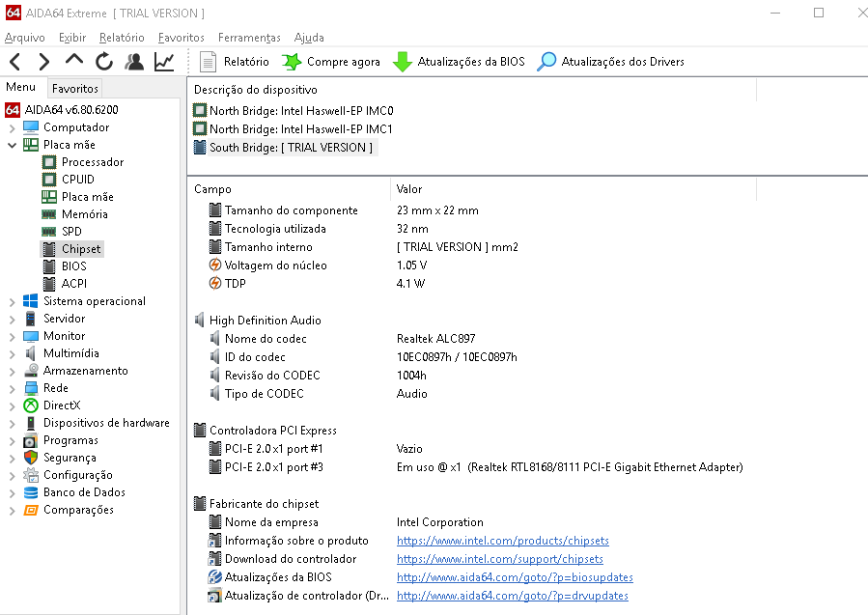Image resolution: width=868 pixels, height=615 pixels.
Task: Open the graph chart toolbar icon
Action: [164, 62]
